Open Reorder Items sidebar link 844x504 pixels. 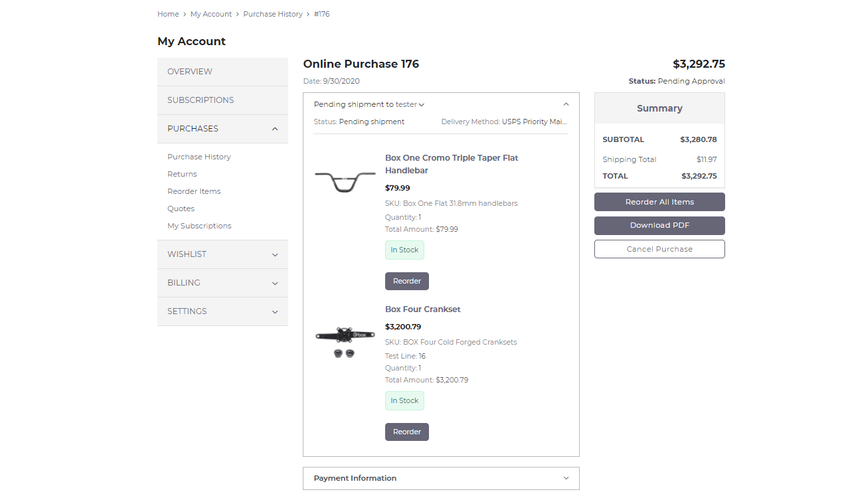click(x=194, y=191)
